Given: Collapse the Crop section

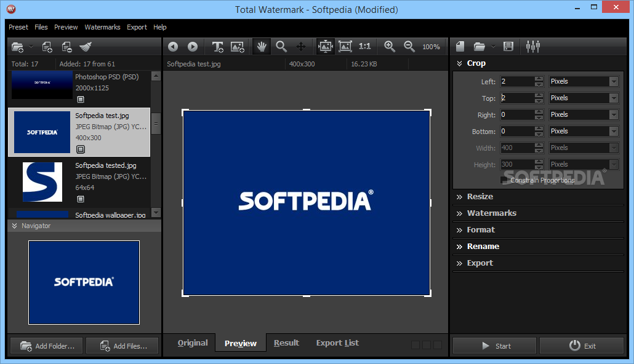Looking at the screenshot, I should (459, 63).
